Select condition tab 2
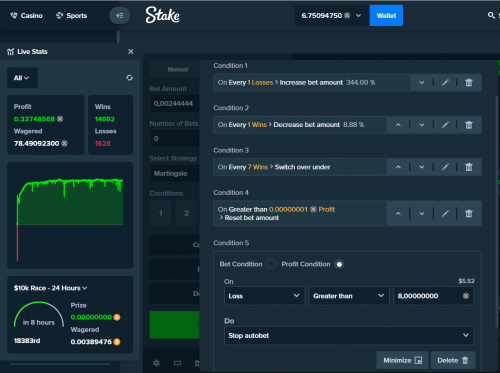This screenshot has height=373, width=500. [x=187, y=213]
